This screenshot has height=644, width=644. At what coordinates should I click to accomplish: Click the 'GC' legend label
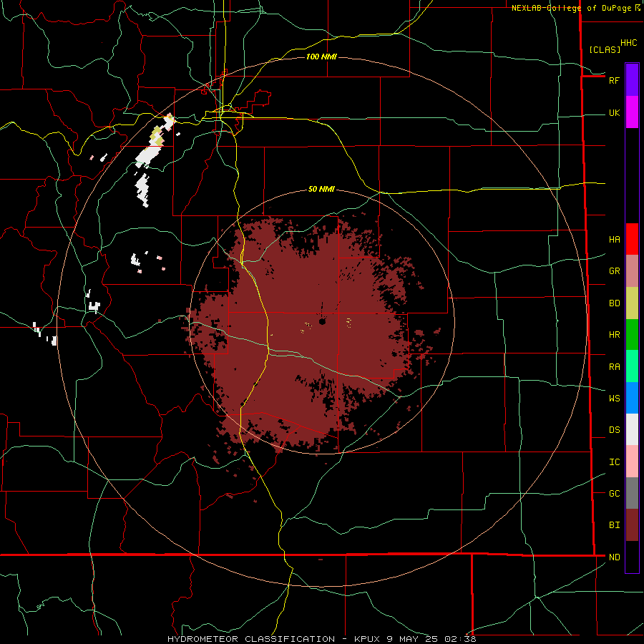click(614, 494)
